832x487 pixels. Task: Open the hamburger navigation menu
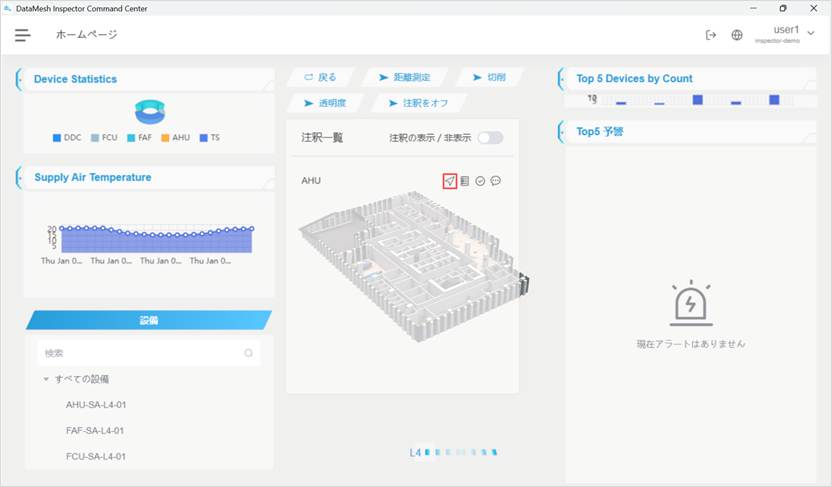(22, 35)
